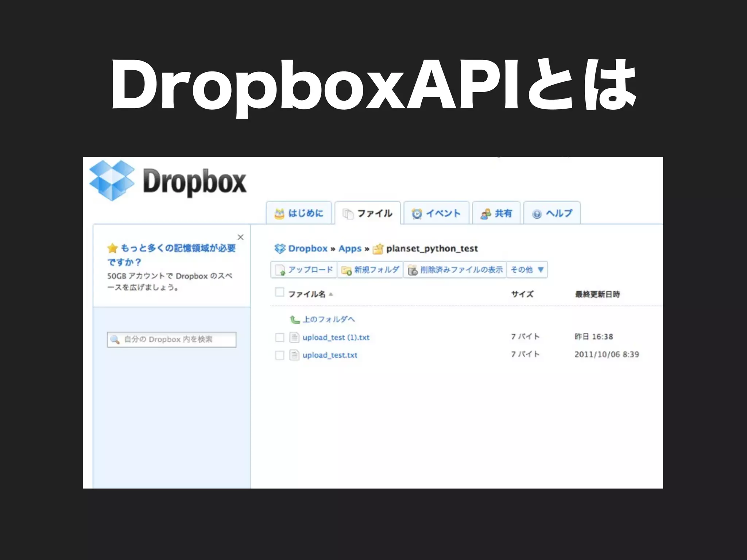Click 7 バイト size of upload_test (1).txt
747x560 pixels.
525,337
